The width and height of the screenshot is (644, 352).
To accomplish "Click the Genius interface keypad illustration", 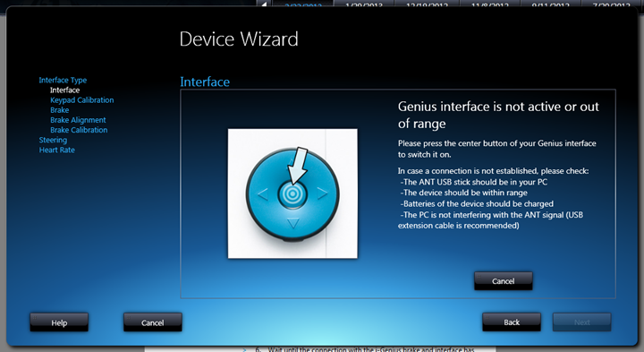I will [292, 193].
